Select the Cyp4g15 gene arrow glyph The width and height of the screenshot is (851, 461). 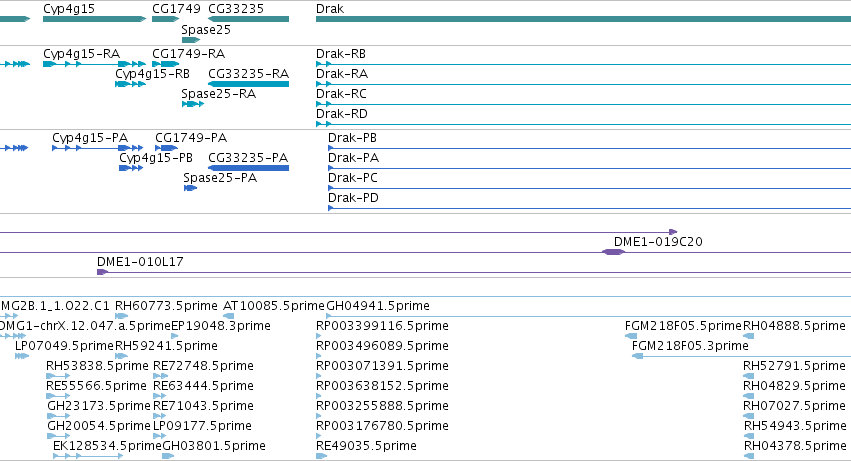click(94, 19)
